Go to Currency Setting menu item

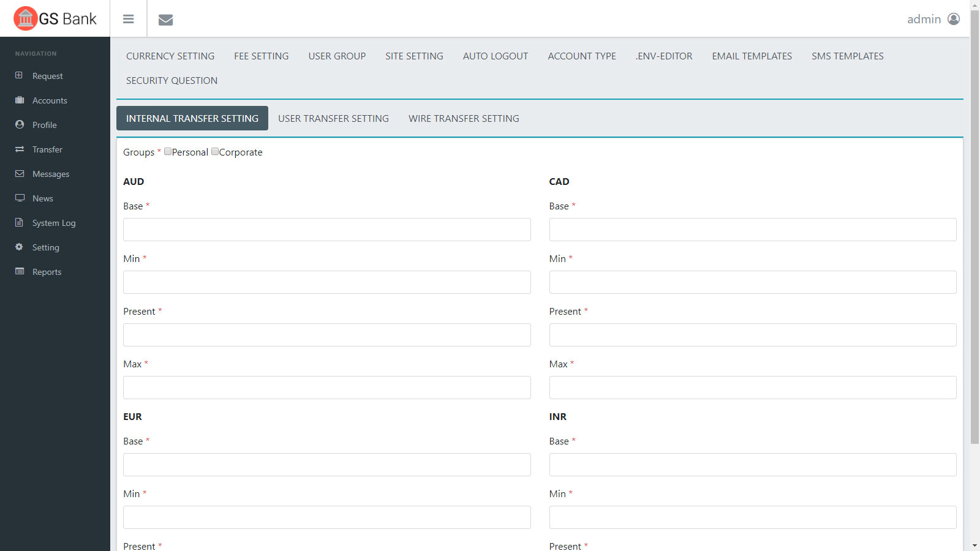click(x=170, y=56)
